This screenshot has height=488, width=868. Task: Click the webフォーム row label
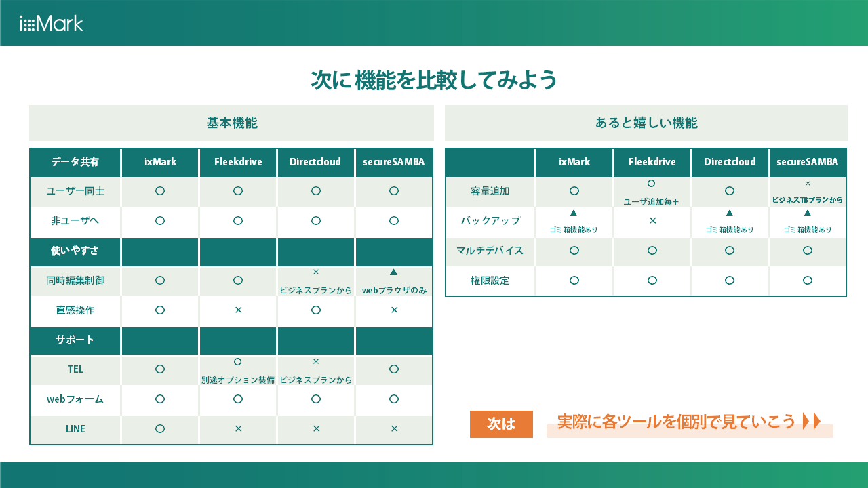(75, 399)
